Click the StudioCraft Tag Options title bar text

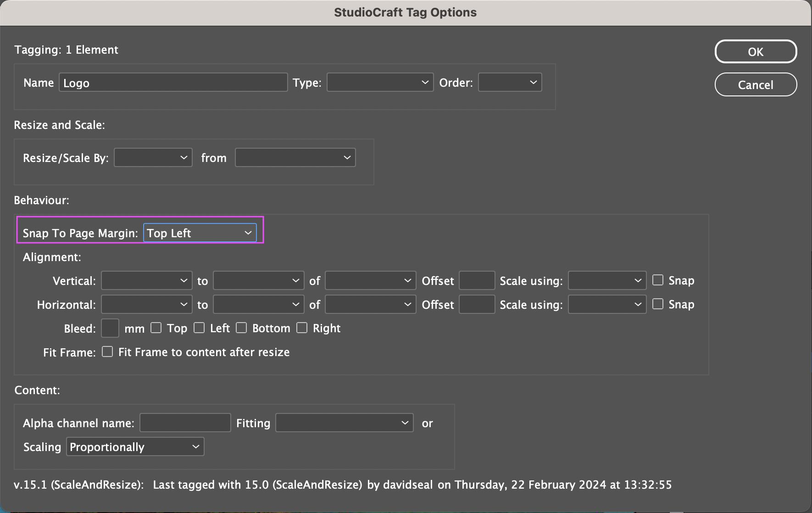406,12
